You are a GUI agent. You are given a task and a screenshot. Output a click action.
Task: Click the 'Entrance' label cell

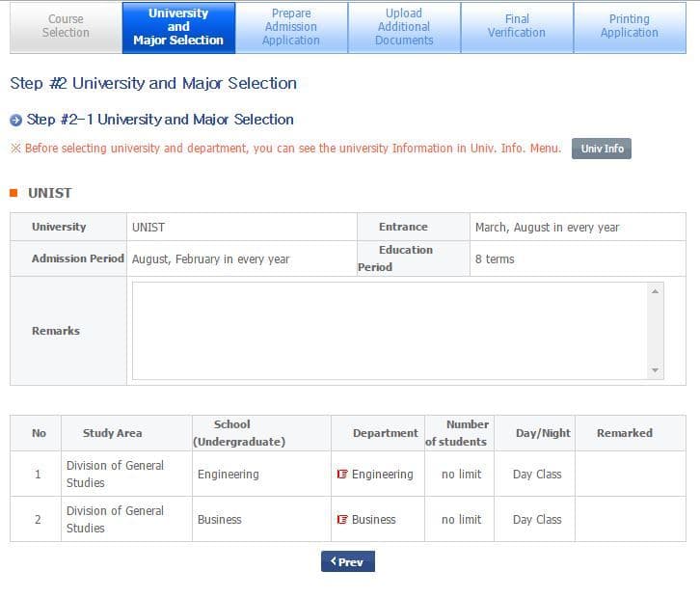tap(414, 227)
